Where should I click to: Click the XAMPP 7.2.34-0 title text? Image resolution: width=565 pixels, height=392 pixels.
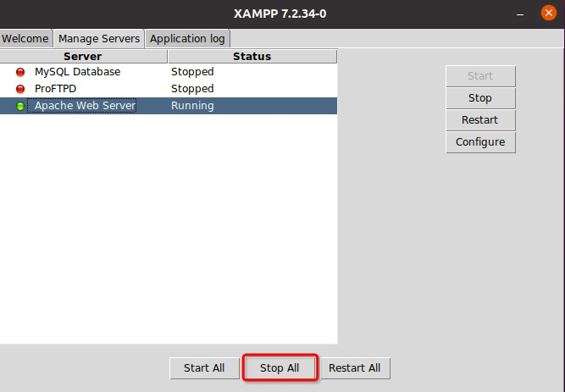click(280, 14)
